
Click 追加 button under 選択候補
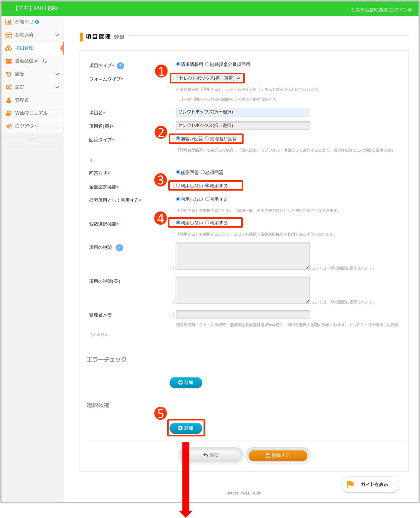[x=186, y=428]
